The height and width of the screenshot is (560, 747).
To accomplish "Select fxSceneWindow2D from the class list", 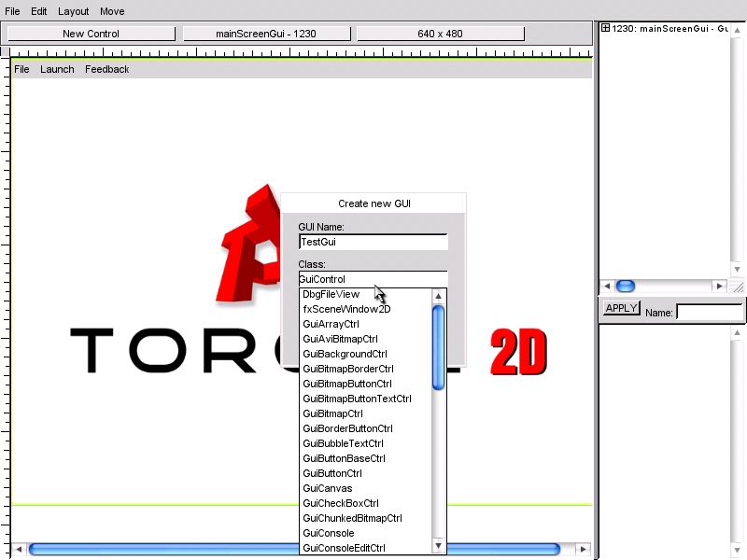I will [x=365, y=309].
